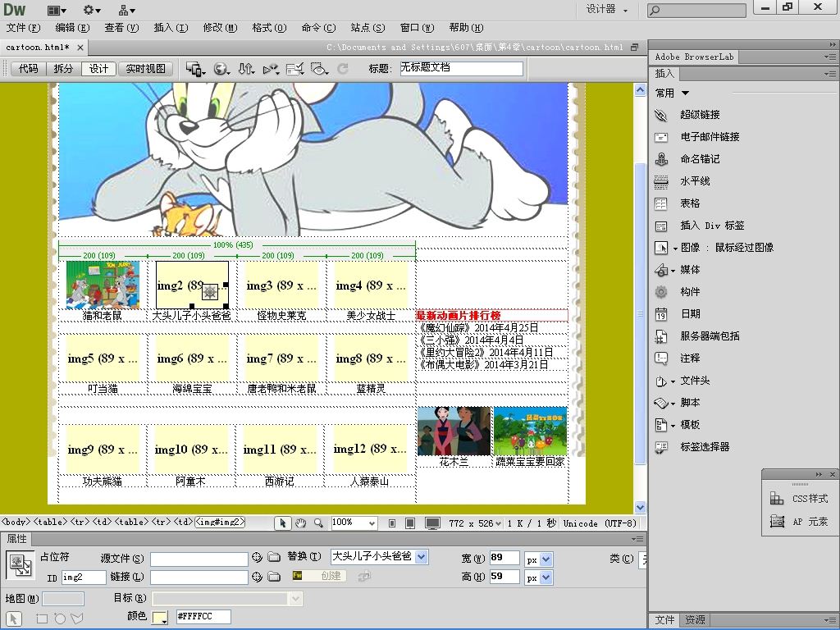
Task: Click the Templates (模板) insert icon
Action: (x=661, y=425)
